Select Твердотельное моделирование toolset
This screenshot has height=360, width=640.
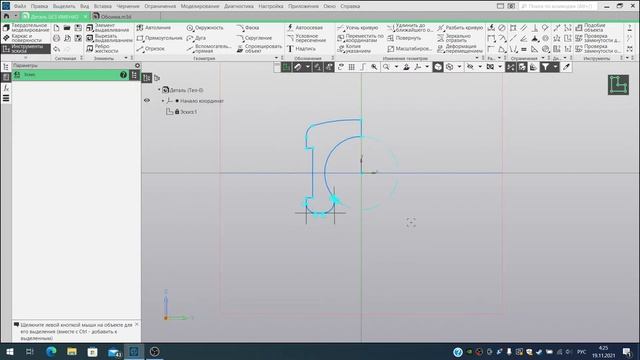coord(26,27)
